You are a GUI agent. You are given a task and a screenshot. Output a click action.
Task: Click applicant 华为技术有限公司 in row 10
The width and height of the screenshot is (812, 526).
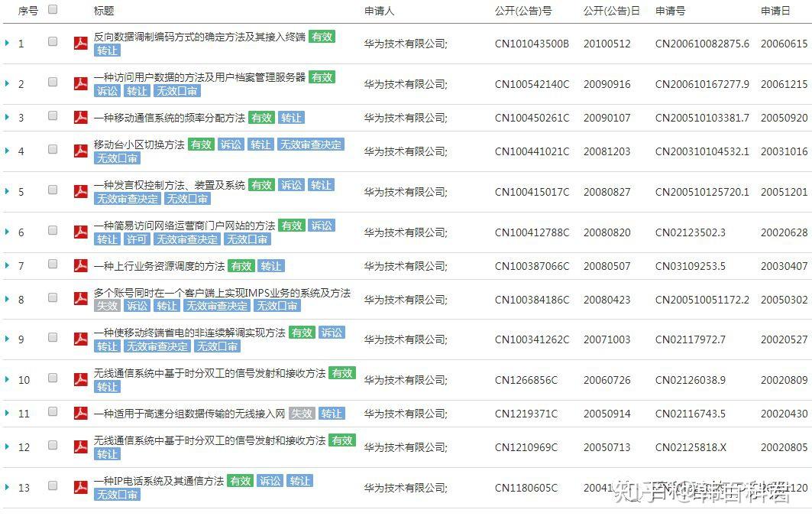point(406,380)
